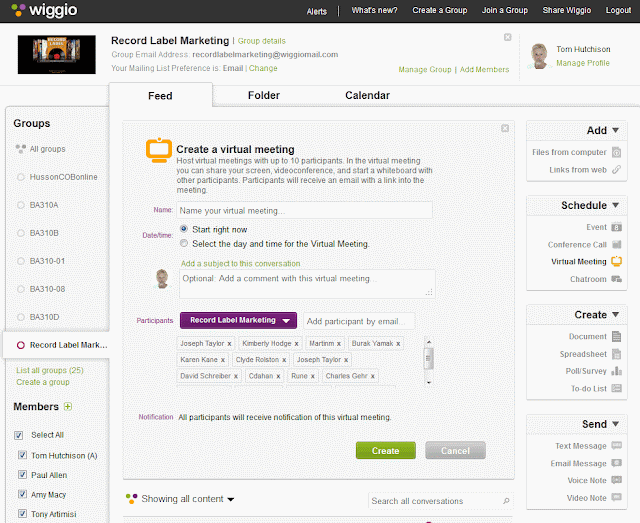
Task: Click the Name your virtual meeting field
Action: point(304,211)
